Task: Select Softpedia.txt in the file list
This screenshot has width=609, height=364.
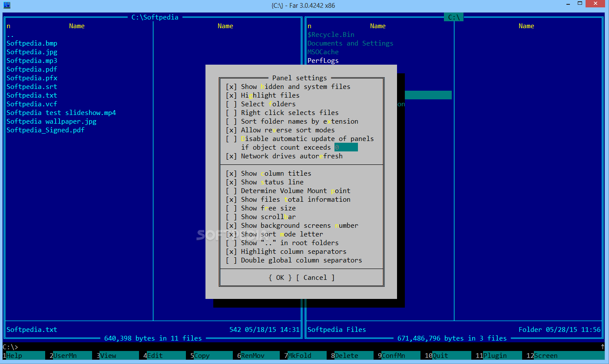Action: point(32,95)
